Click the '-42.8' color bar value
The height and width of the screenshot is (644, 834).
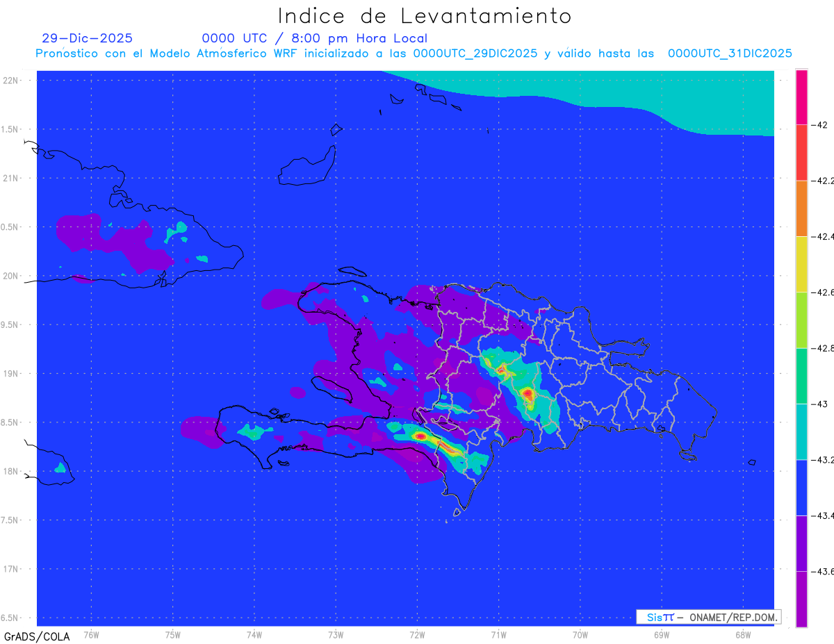tap(824, 348)
